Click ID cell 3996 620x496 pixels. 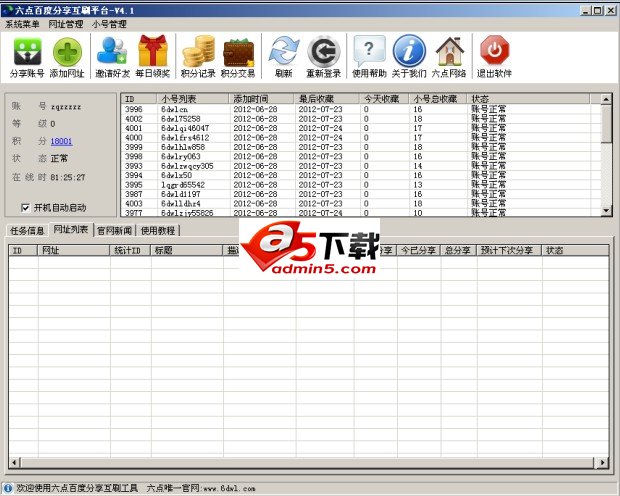point(134,109)
